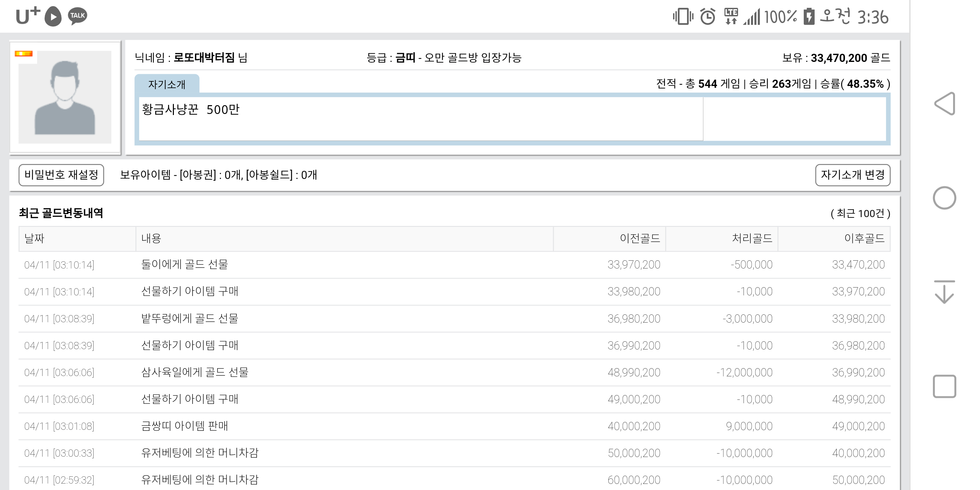Image resolution: width=980 pixels, height=490 pixels.
Task: Select the 둘이에게 골드 선물 row
Action: 185,264
